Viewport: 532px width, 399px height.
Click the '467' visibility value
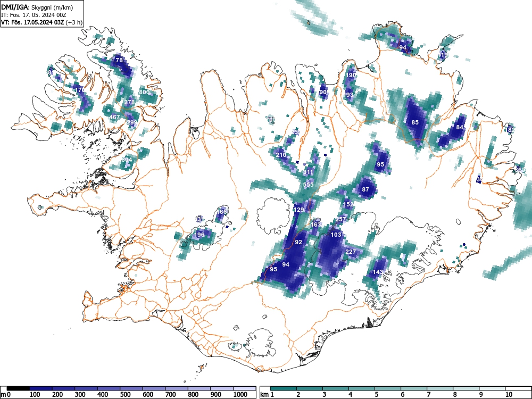[114, 117]
